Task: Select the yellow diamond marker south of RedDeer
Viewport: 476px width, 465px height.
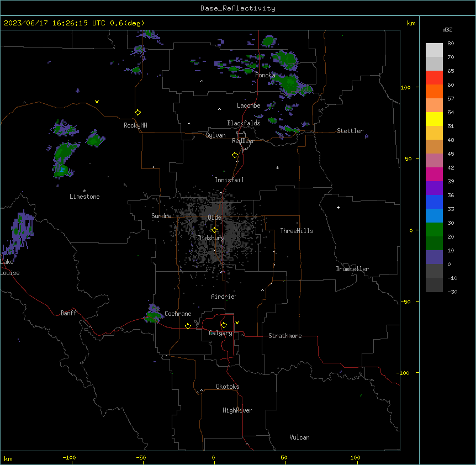Action: [x=235, y=155]
